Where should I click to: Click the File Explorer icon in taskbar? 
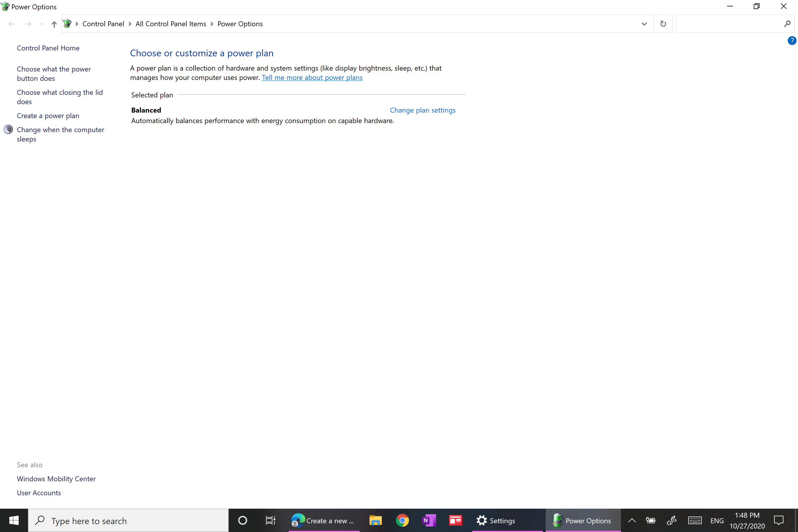375,520
